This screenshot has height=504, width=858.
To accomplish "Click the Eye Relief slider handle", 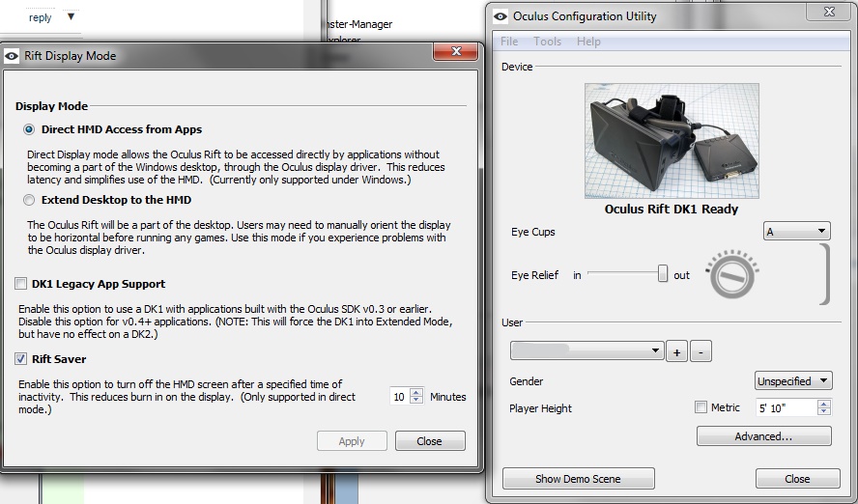I will click(663, 274).
